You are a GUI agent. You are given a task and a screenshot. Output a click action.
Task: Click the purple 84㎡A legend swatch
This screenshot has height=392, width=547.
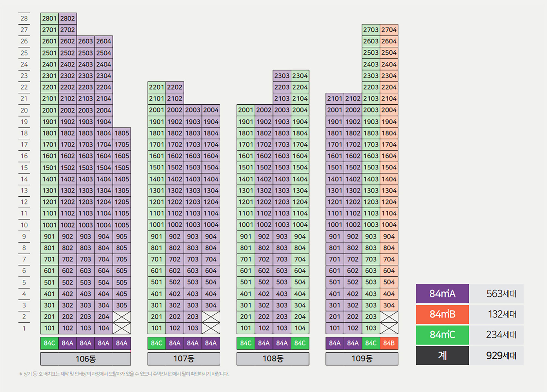(442, 294)
